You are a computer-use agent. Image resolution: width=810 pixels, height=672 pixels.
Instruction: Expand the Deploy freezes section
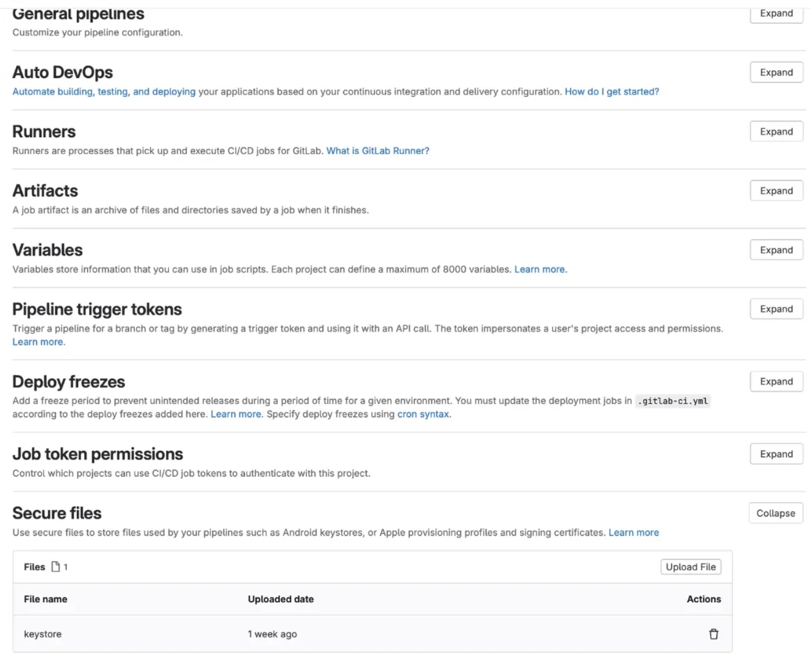pyautogui.click(x=776, y=381)
